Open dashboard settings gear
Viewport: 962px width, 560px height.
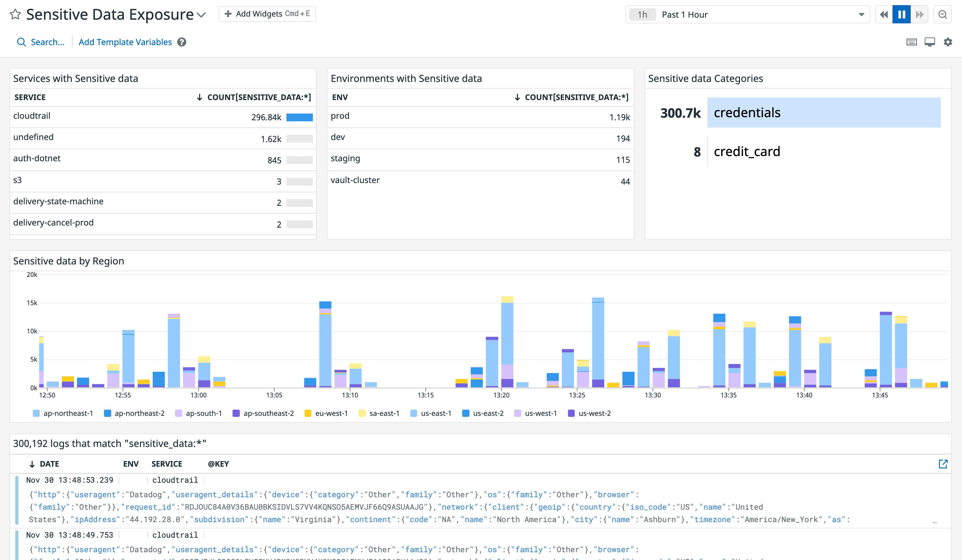pyautogui.click(x=948, y=42)
